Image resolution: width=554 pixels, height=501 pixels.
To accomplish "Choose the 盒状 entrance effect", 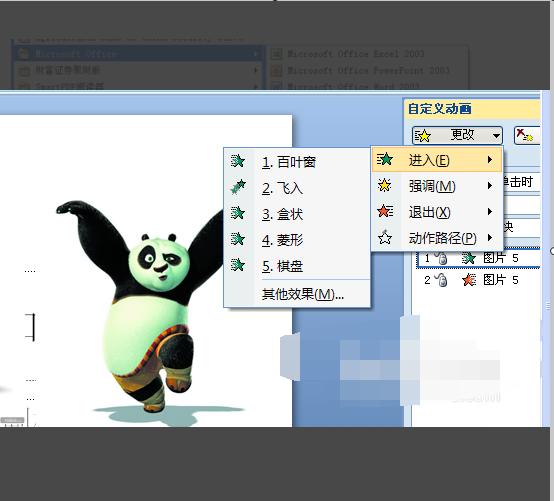I will tap(297, 214).
